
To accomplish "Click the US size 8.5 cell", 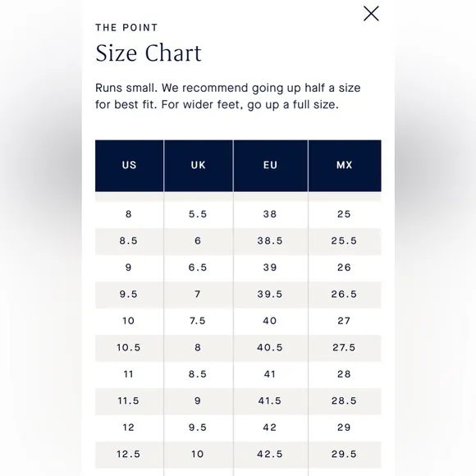I will click(x=130, y=240).
